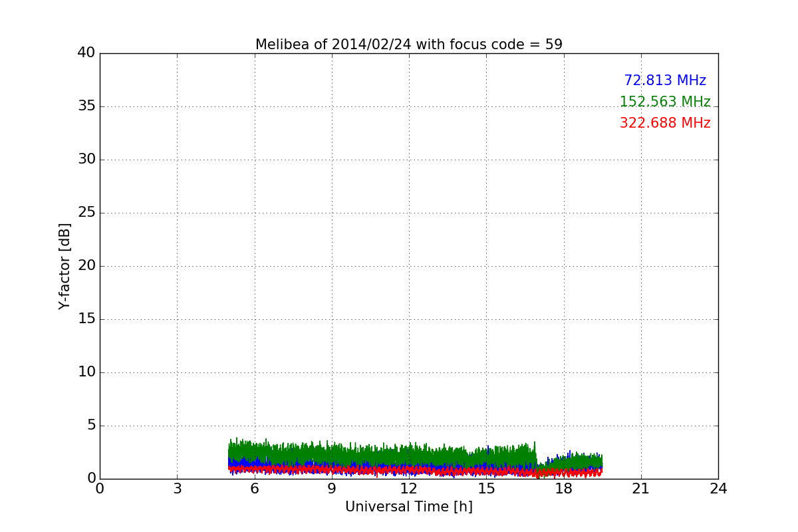Click the x-axis tick label 3
This screenshot has width=798, height=532.
click(x=177, y=489)
